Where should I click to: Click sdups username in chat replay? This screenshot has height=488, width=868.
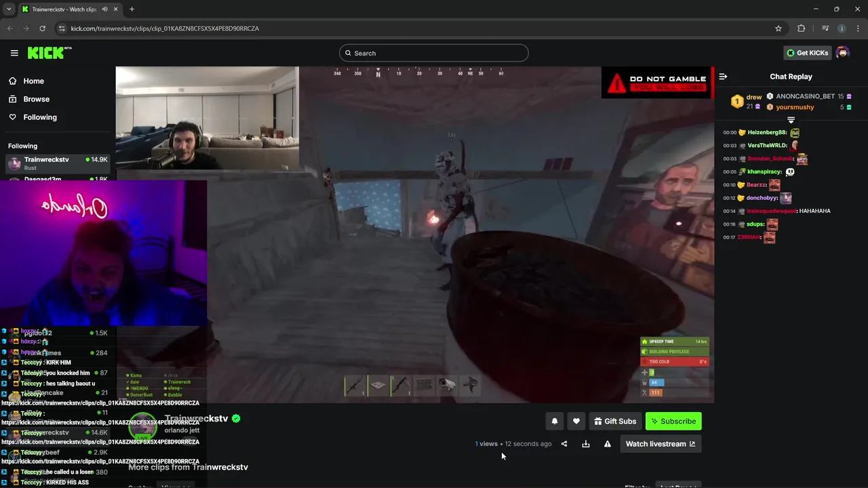pyautogui.click(x=755, y=224)
